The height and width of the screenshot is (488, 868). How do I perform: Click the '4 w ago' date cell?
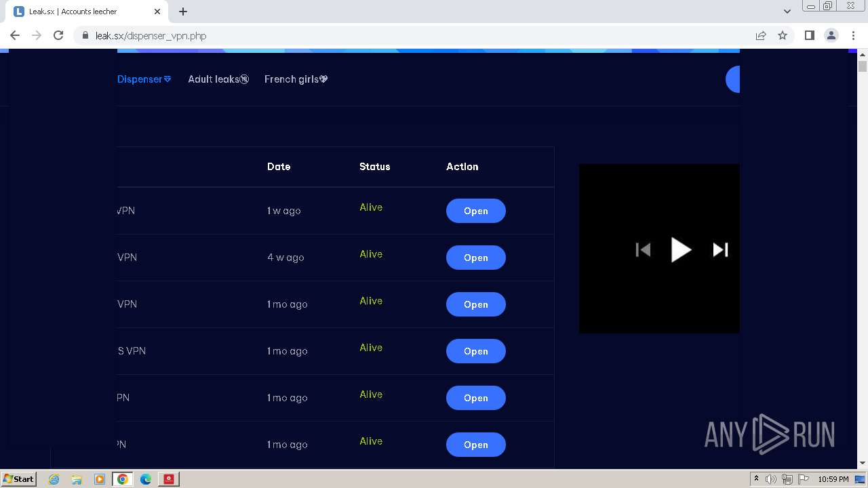tap(285, 258)
